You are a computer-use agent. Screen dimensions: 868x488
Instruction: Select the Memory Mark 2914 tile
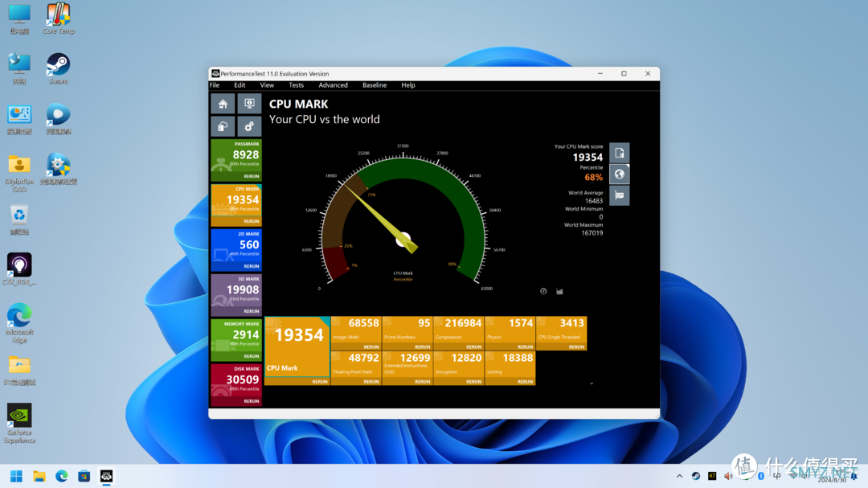pos(235,339)
